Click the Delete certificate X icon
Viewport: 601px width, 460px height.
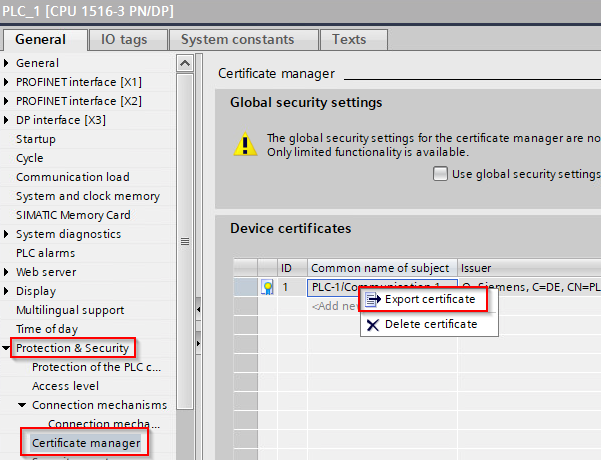[373, 325]
